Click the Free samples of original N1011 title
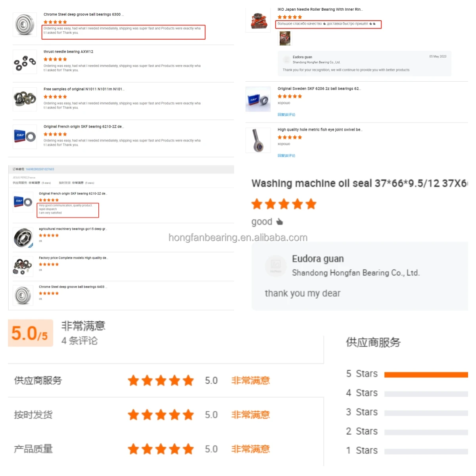This screenshot has height=476, width=476. pyautogui.click(x=84, y=89)
